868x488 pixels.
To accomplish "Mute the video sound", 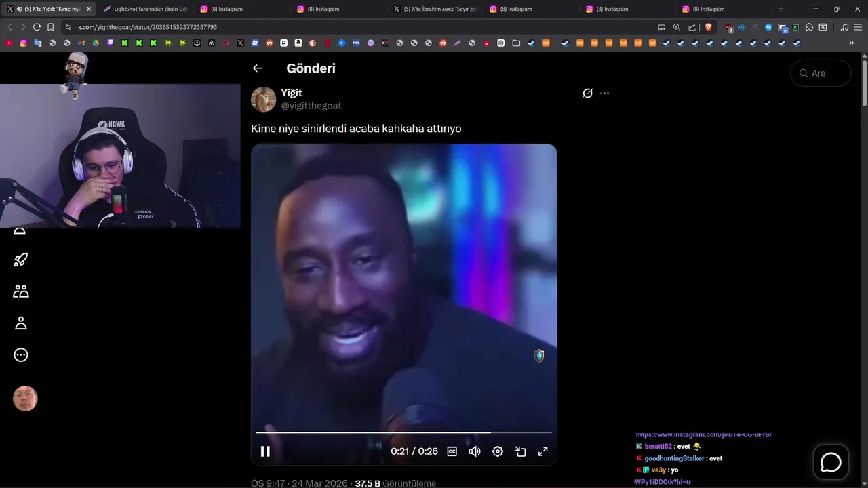I will (x=475, y=451).
